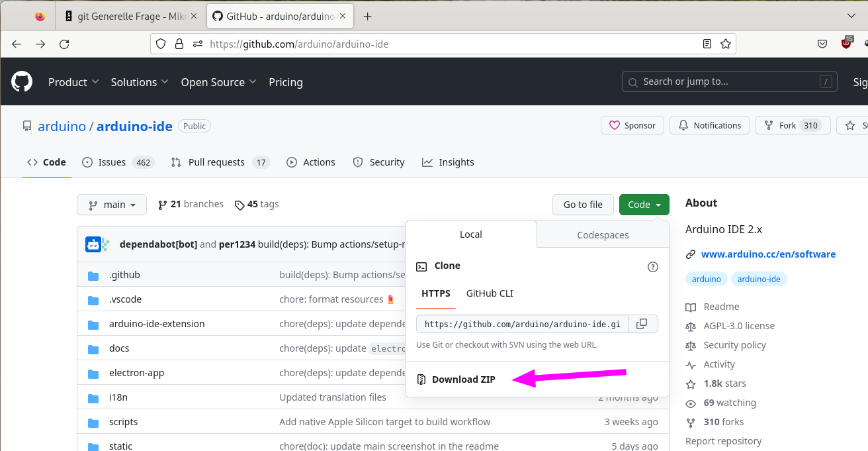Click the Pricing link
Viewport: 868px width, 451px height.
286,82
